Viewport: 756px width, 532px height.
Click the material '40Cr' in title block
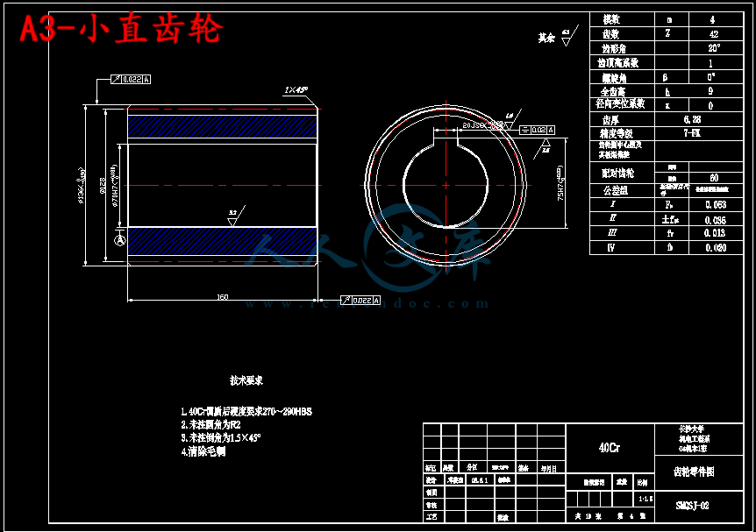[x=610, y=448]
